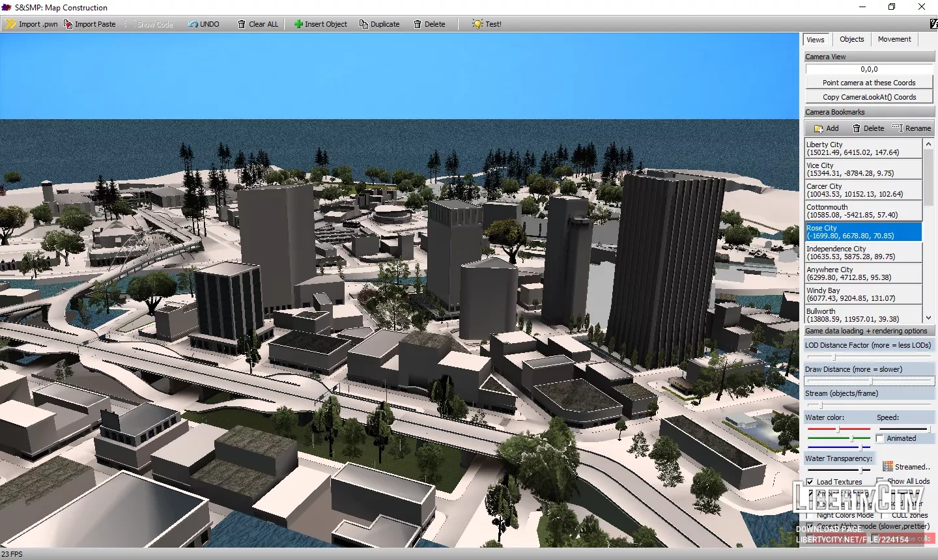Screen dimensions: 938x560
Task: Toggle the Show All Lods checkbox
Action: 880,481
